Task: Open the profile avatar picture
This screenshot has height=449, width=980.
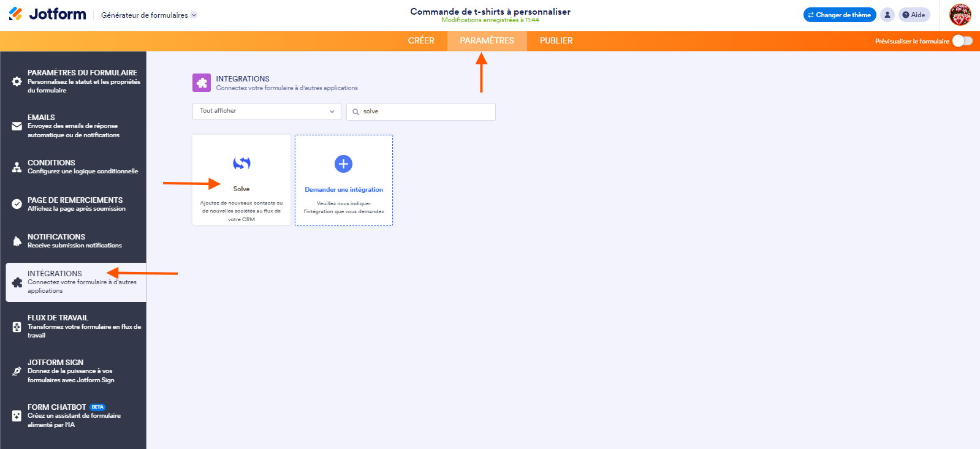Action: pos(960,15)
